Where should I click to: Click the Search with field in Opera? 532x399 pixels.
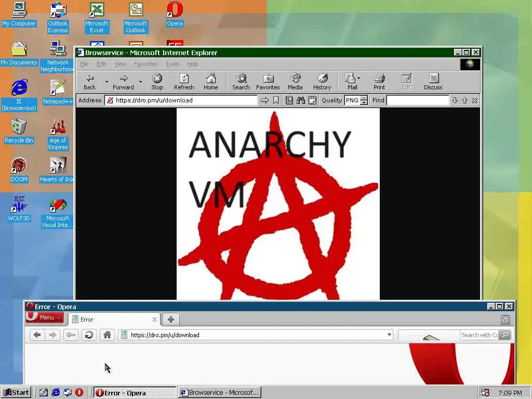coord(478,335)
